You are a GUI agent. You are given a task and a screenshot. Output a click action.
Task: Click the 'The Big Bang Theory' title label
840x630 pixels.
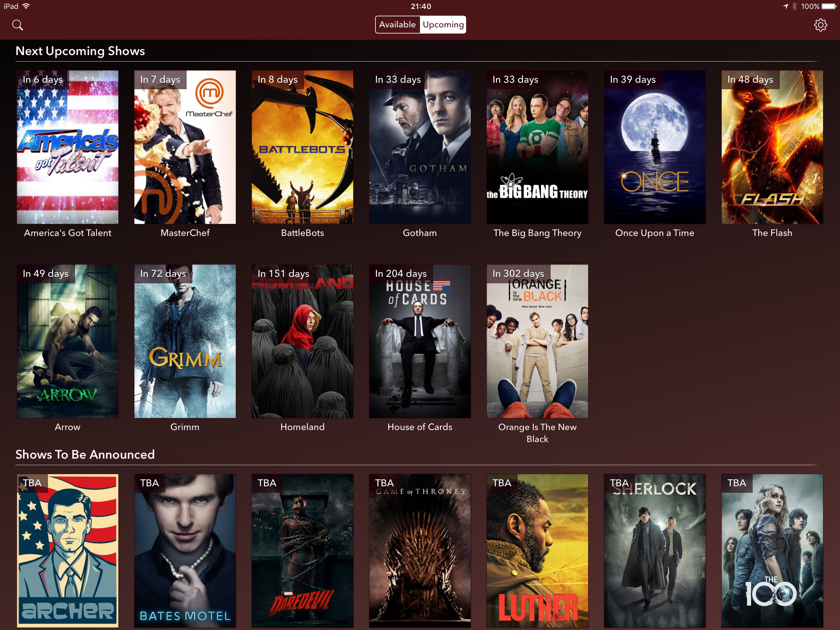(537, 233)
